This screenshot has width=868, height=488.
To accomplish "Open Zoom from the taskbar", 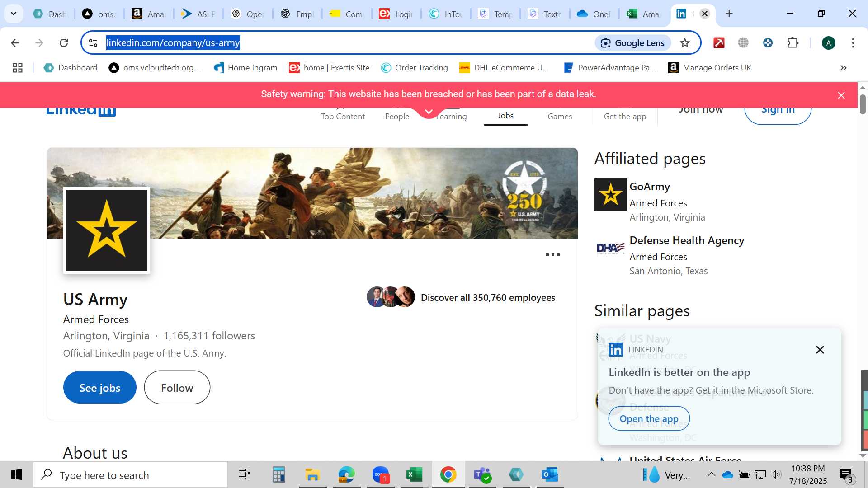I will [381, 475].
